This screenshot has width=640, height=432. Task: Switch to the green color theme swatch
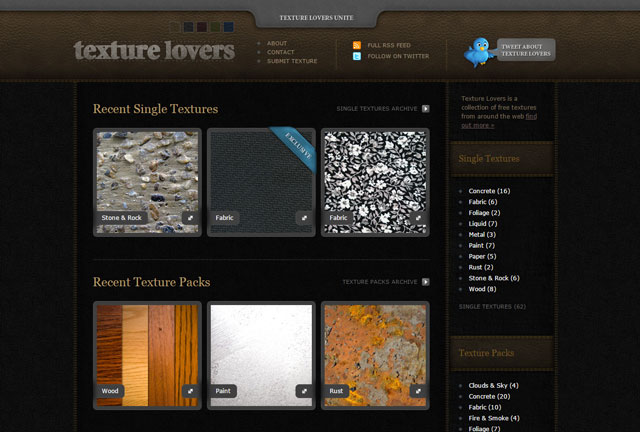tap(215, 27)
